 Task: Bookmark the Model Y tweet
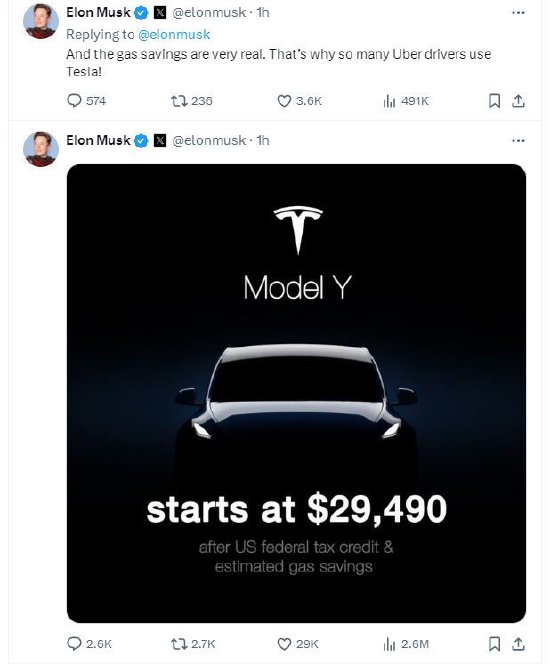pos(494,644)
